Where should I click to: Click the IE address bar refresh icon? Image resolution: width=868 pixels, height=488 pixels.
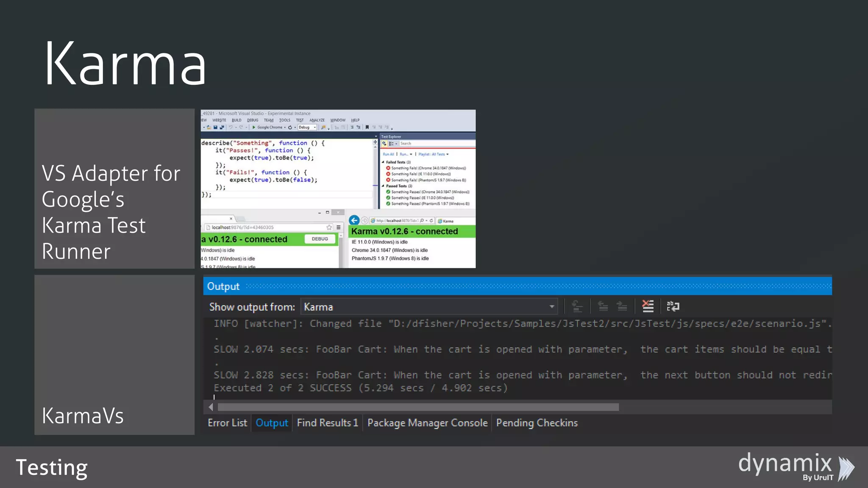(431, 221)
